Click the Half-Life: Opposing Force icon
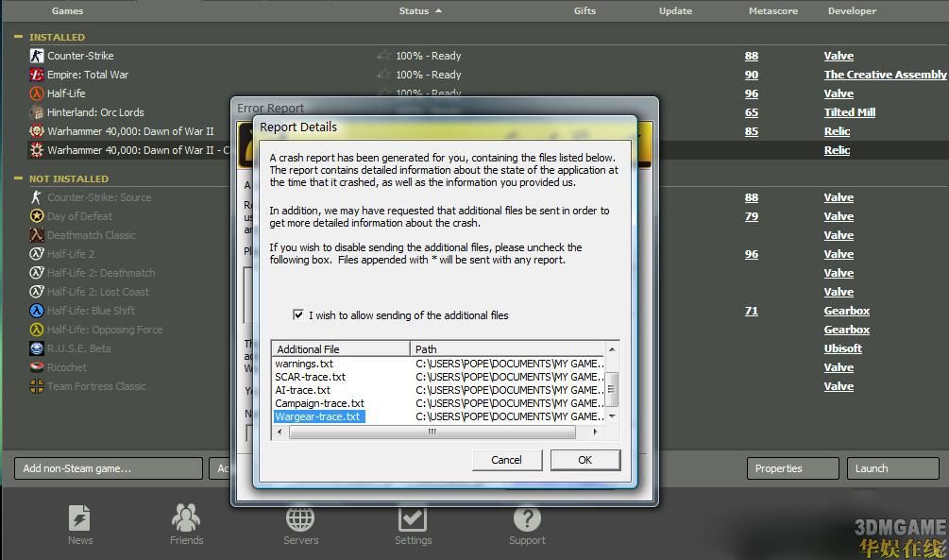Image resolution: width=949 pixels, height=560 pixels. click(37, 330)
